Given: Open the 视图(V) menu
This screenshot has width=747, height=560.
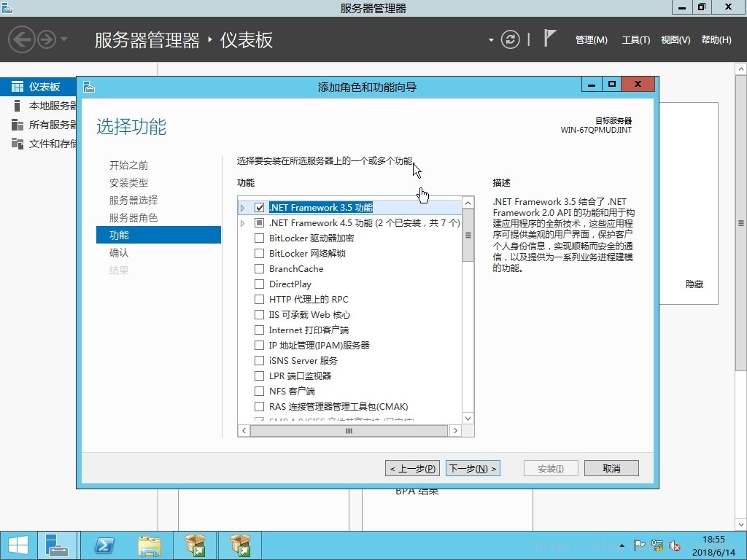Looking at the screenshot, I should tap(676, 40).
